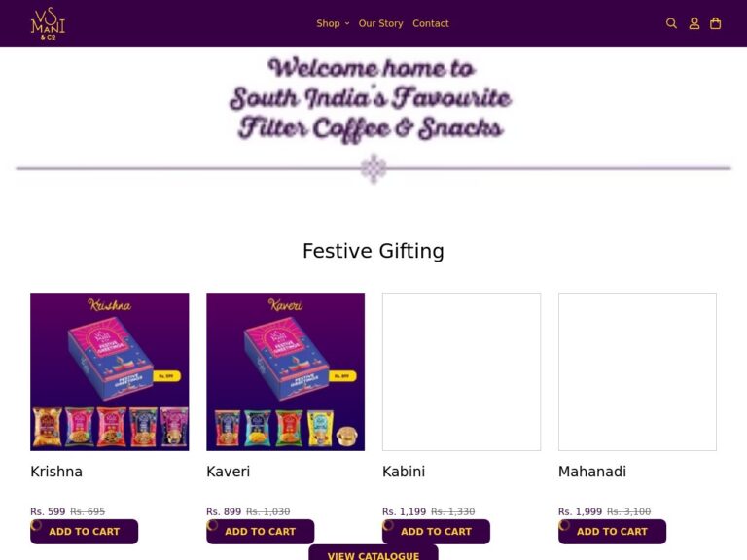
Task: Open the blank Kabini product thumbnail
Action: click(x=461, y=372)
